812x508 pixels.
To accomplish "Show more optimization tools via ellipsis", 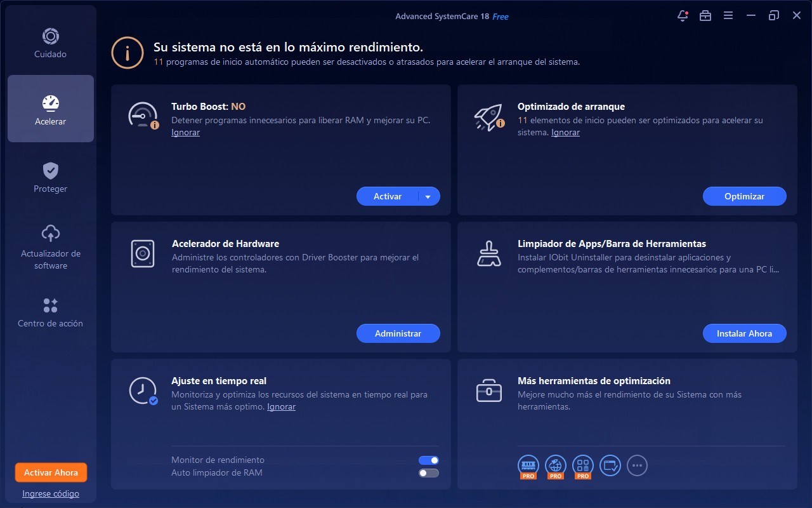I will click(638, 465).
